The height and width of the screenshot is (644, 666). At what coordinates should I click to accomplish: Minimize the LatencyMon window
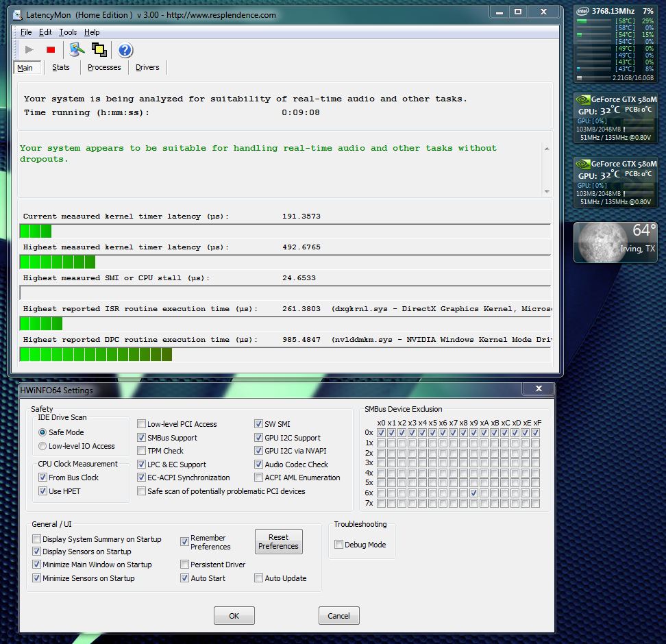[x=500, y=12]
